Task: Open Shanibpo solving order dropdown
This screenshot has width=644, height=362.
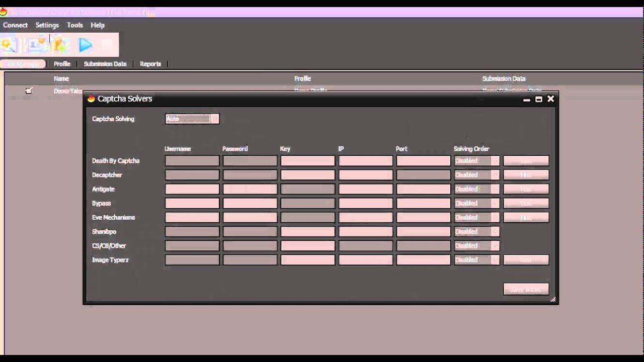Action: 477,231
